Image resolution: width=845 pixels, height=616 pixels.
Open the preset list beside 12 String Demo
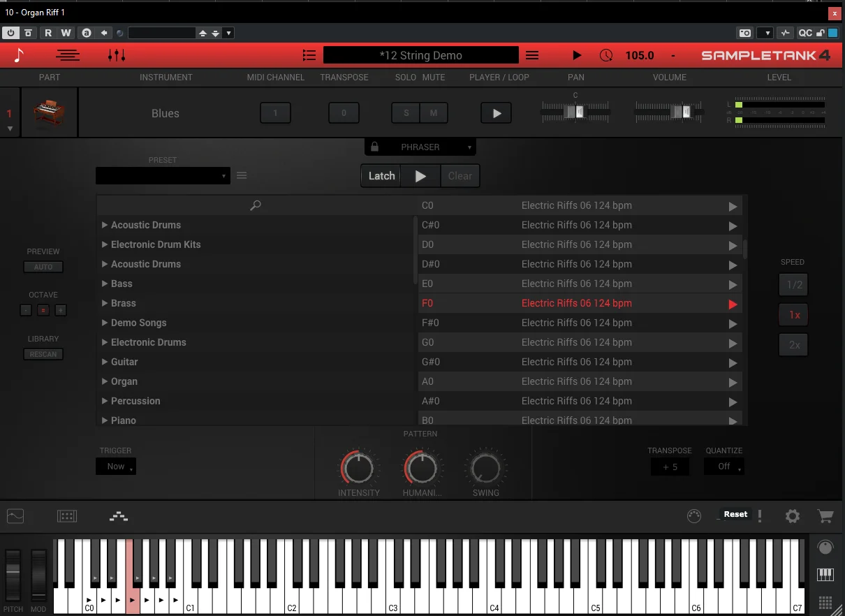(309, 55)
